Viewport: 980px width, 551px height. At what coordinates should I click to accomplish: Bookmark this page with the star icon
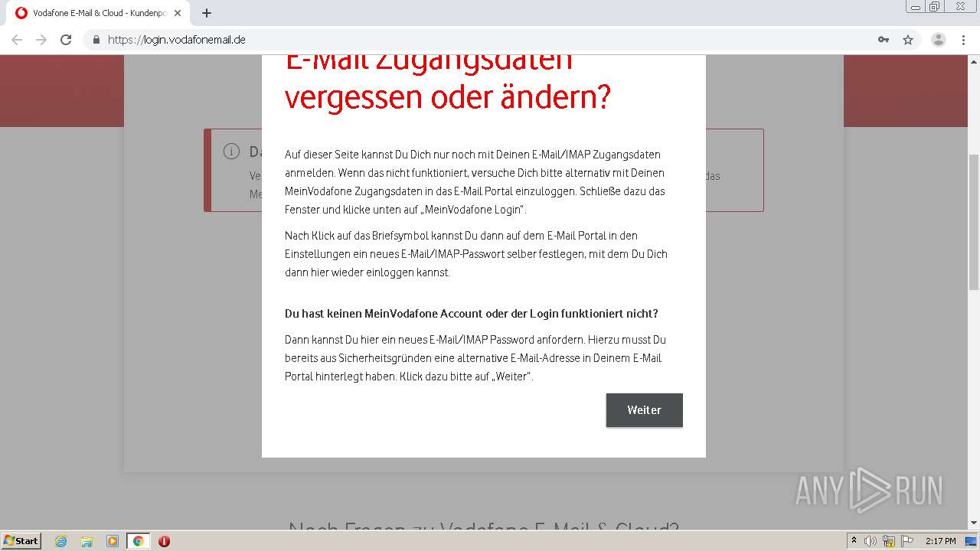908,40
